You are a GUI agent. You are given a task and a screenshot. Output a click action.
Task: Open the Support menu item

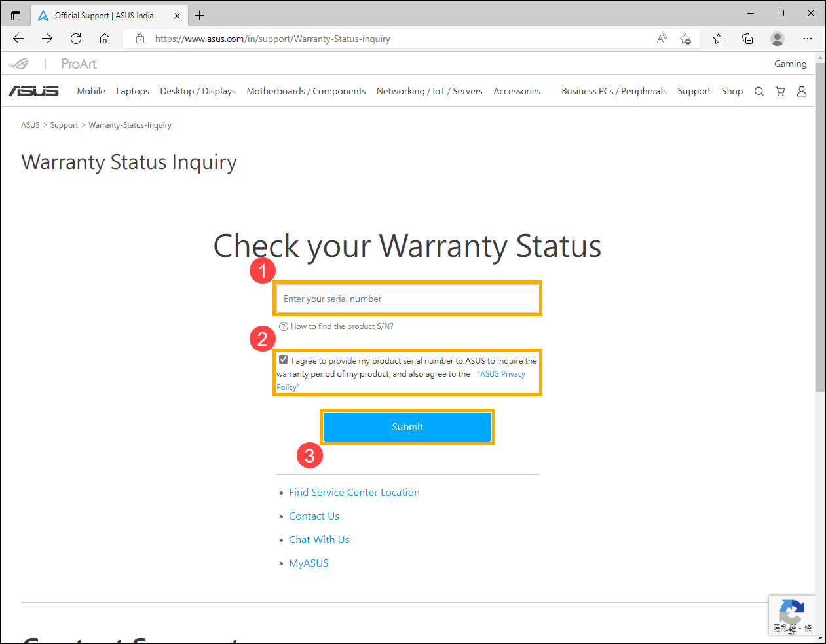pyautogui.click(x=694, y=91)
